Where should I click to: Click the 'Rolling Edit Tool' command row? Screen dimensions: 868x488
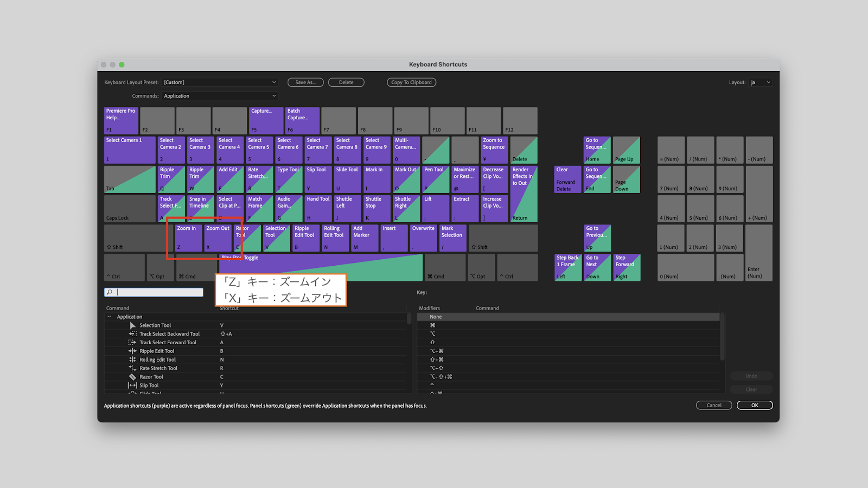point(256,359)
